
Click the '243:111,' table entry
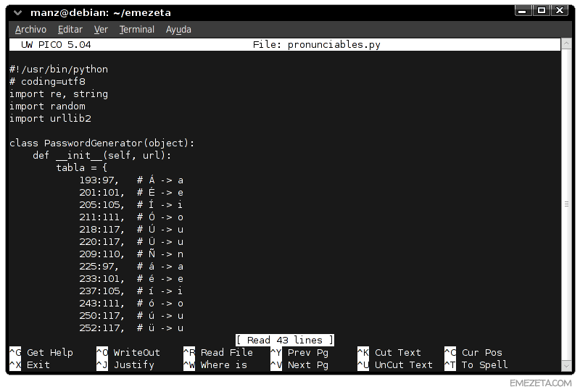(x=101, y=304)
